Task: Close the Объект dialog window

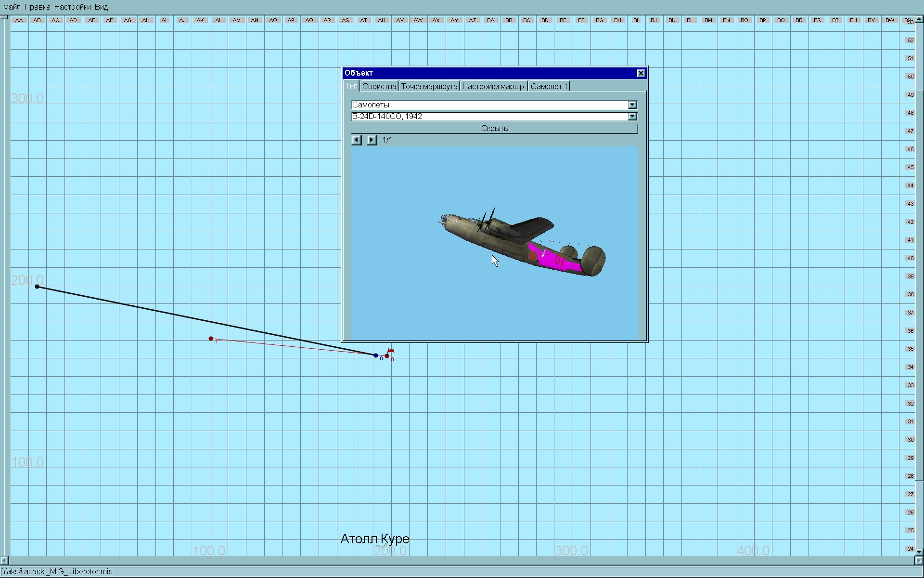Action: [641, 73]
